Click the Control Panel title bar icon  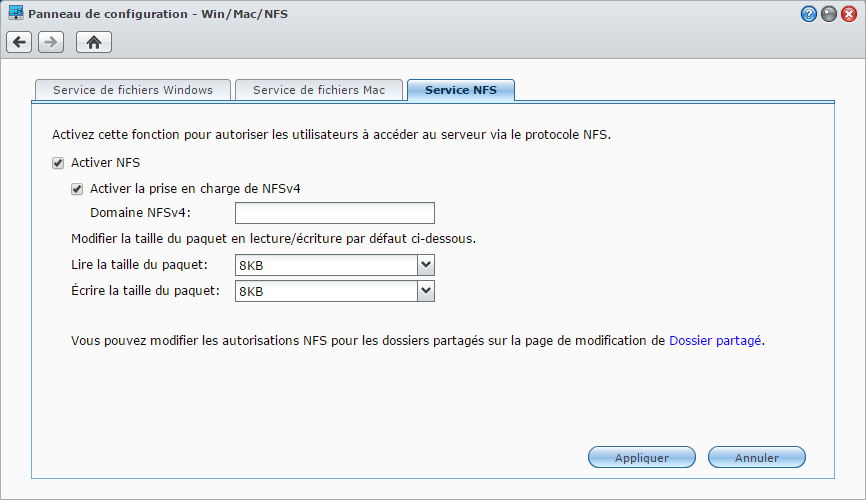15,14
